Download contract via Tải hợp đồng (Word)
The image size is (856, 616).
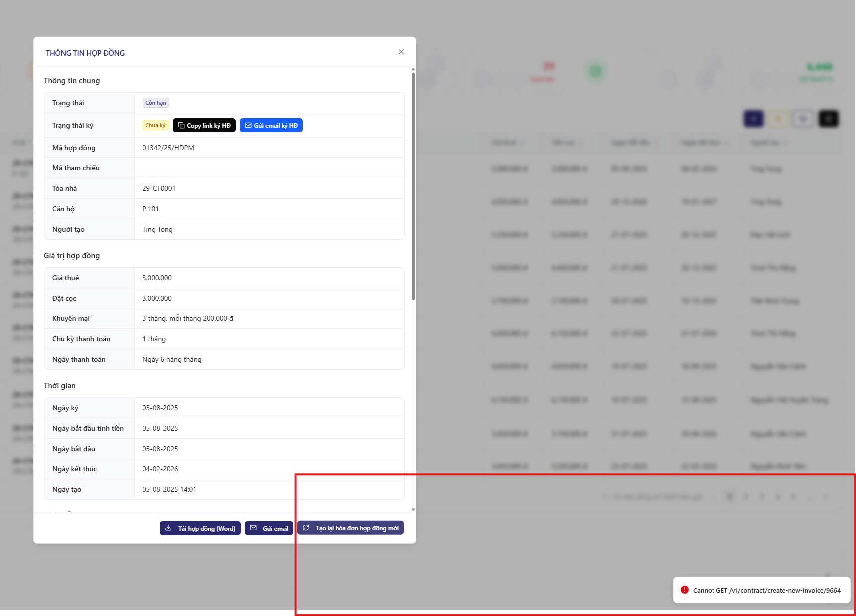pos(200,528)
